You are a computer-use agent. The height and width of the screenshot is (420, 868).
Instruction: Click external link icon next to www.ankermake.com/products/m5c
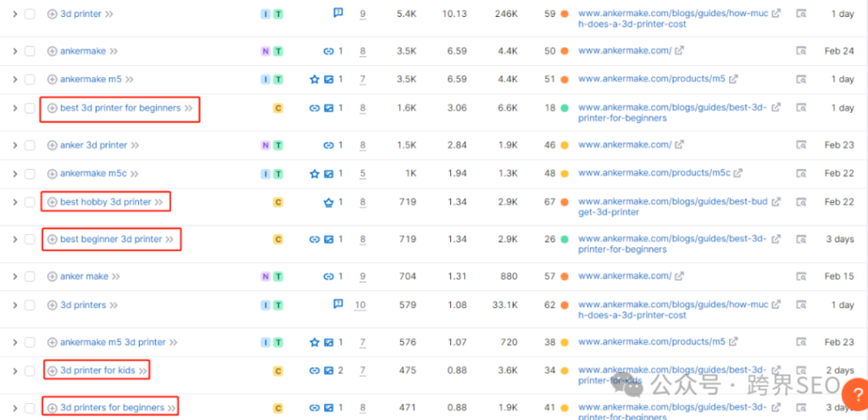(737, 173)
